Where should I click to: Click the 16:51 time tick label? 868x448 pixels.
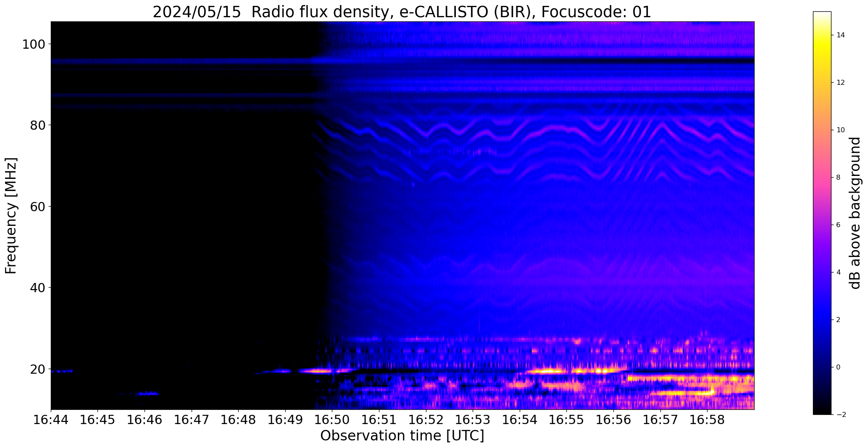coord(379,419)
